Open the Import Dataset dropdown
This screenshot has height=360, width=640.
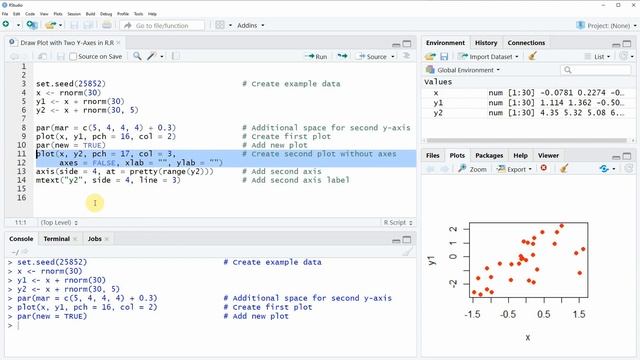(488, 57)
